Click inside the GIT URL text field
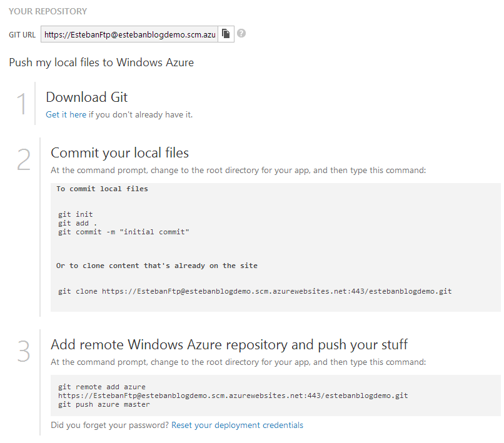This screenshot has width=504, height=443. click(129, 34)
